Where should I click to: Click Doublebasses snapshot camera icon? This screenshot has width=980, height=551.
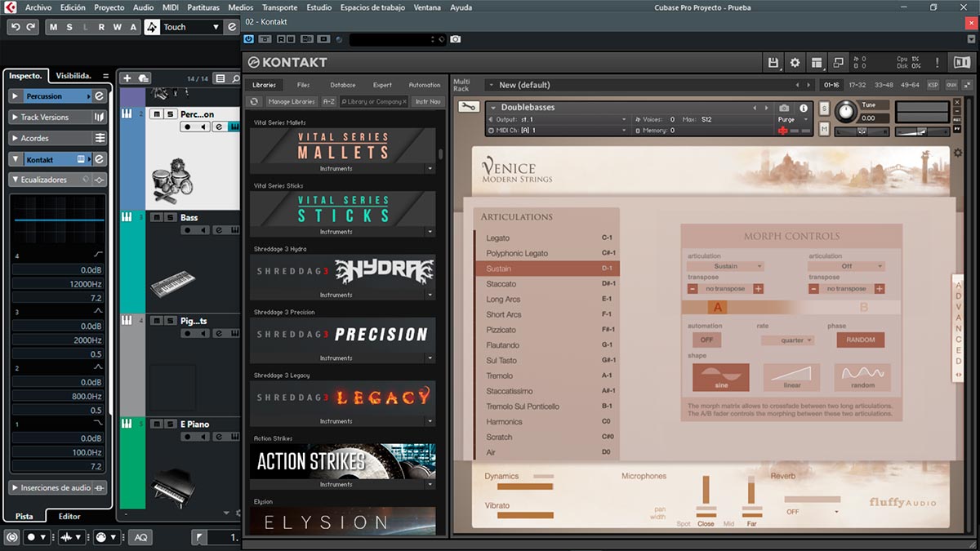[784, 108]
